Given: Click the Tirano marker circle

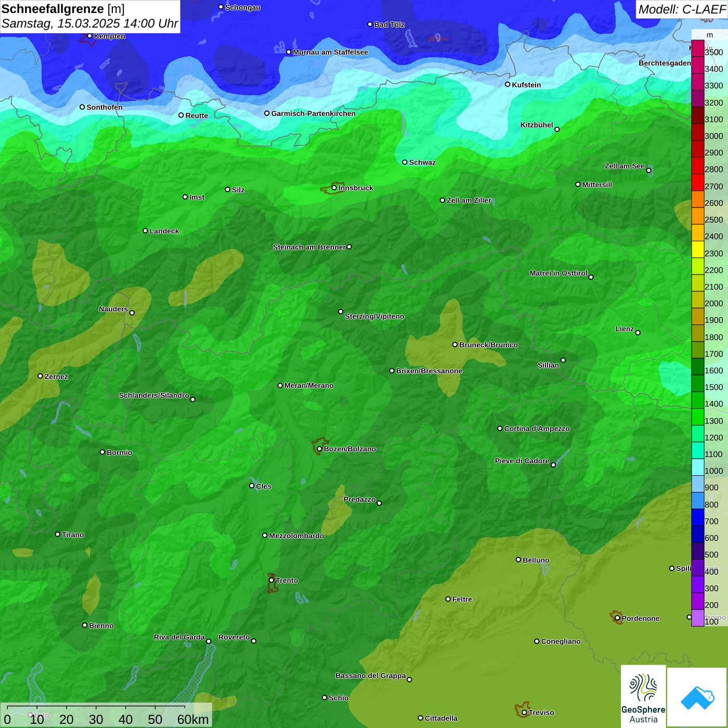Looking at the screenshot, I should (58, 534).
